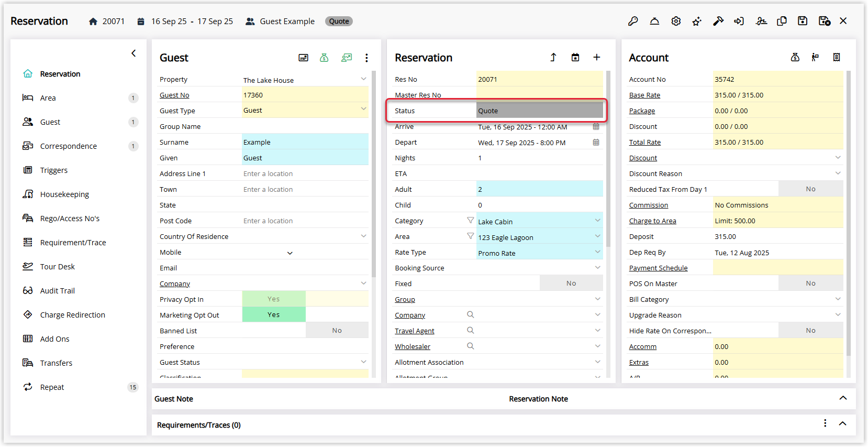Expand the Guest Type dropdown

tap(363, 109)
